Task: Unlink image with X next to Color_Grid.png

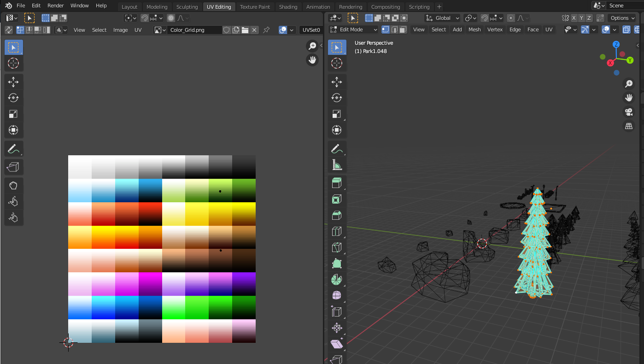Action: [x=254, y=30]
